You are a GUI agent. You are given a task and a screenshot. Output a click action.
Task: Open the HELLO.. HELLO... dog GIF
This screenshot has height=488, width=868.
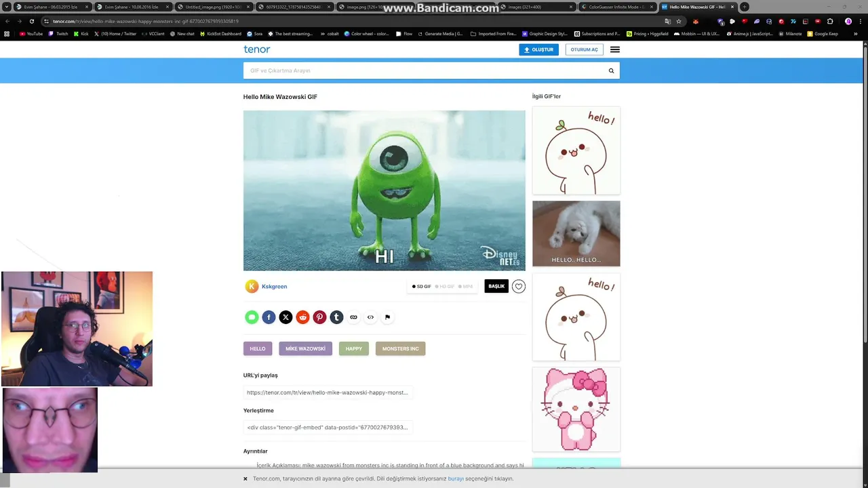click(x=576, y=233)
